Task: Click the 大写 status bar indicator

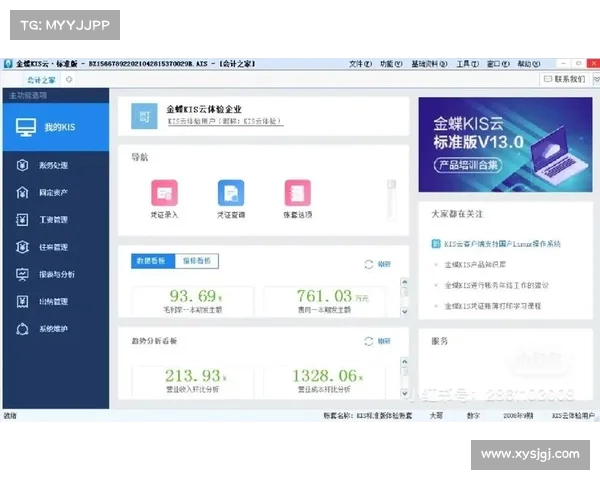Action: click(436, 416)
